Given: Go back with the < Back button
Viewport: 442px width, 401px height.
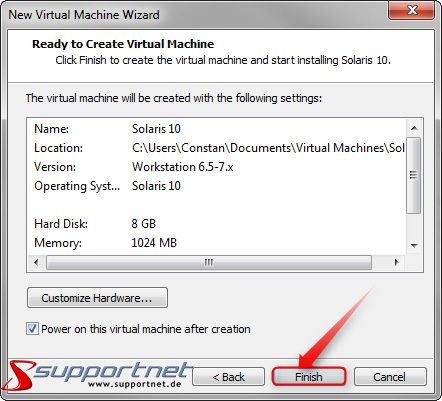Looking at the screenshot, I should coord(228,377).
